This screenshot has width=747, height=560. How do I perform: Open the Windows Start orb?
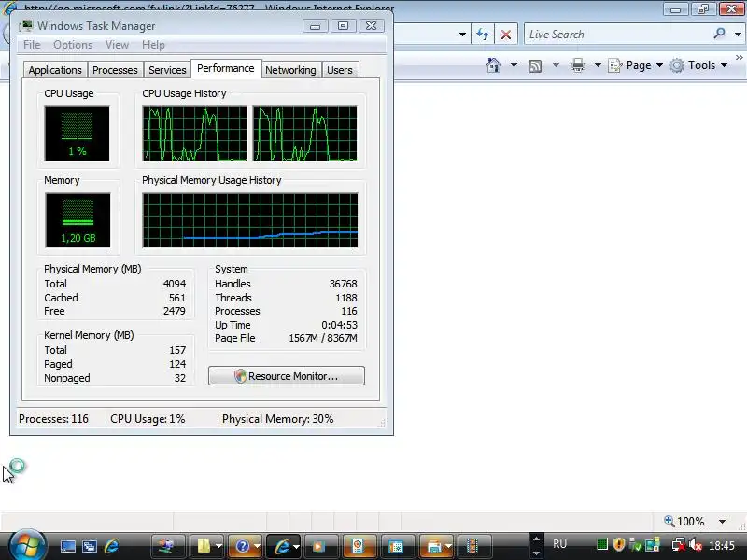tap(26, 546)
